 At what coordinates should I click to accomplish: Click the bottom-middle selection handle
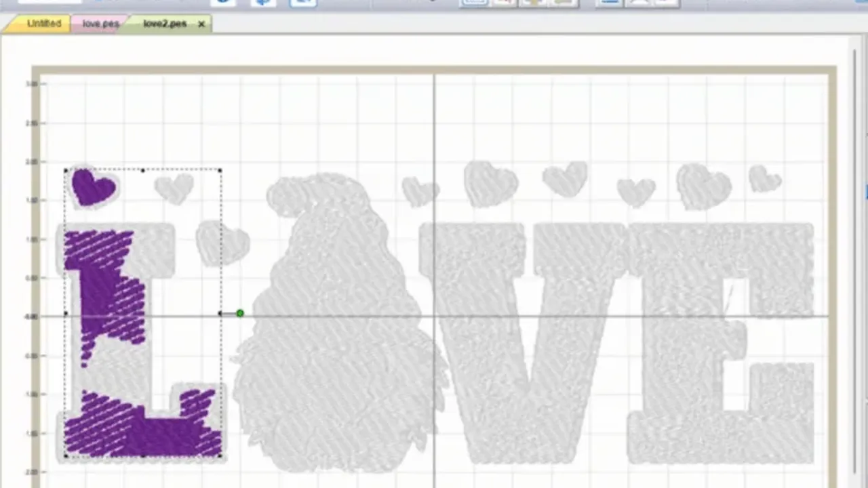(143, 456)
